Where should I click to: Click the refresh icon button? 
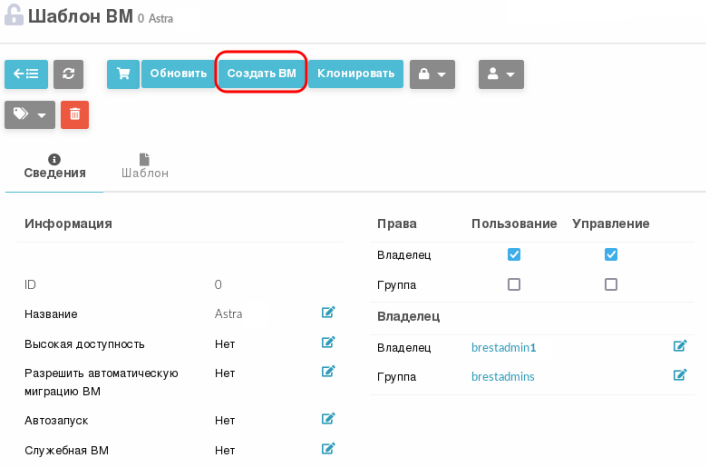pos(68,74)
